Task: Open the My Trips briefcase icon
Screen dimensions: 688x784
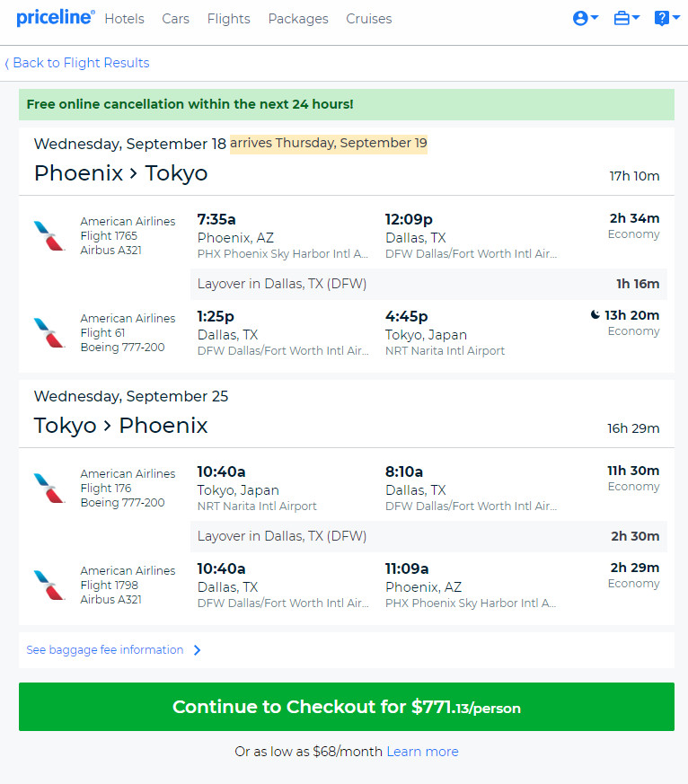Action: 622,19
